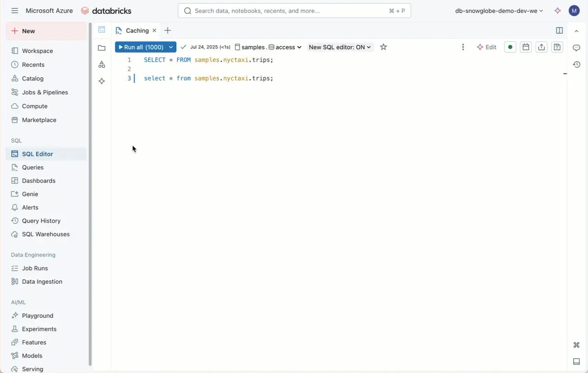Viewport: 588px width, 373px height.
Task: Open the kebab more-options menu
Action: tap(463, 47)
